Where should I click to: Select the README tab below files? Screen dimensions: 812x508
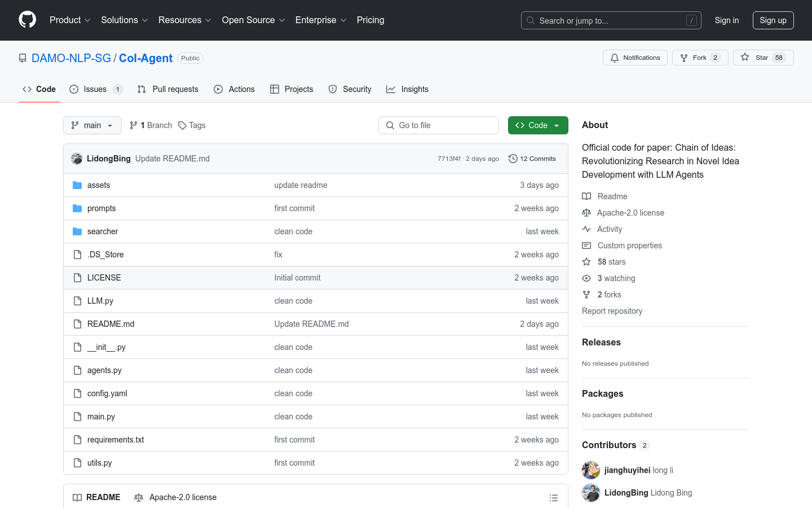[x=96, y=497]
